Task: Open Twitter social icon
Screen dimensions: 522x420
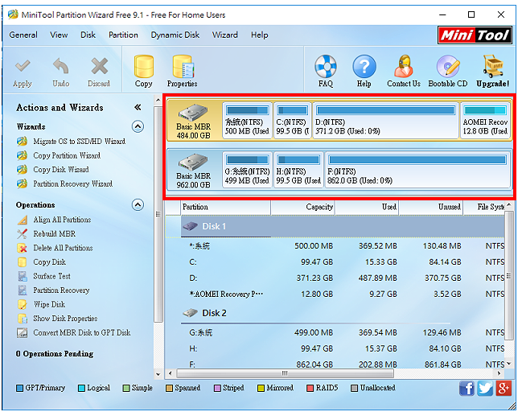Action: click(485, 389)
